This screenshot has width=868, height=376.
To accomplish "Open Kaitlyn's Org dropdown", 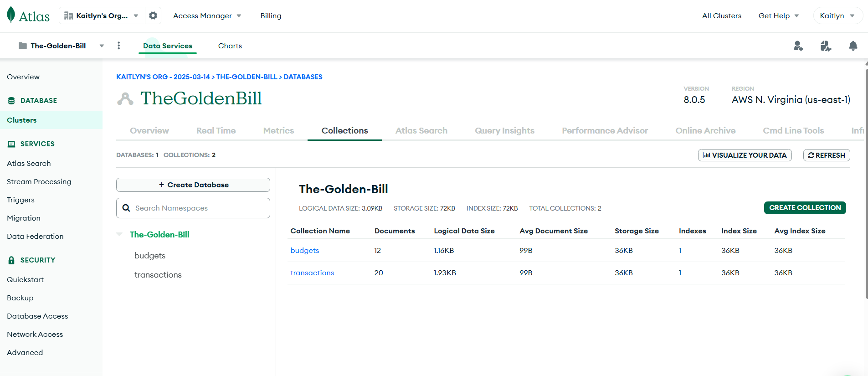I will 101,15.
